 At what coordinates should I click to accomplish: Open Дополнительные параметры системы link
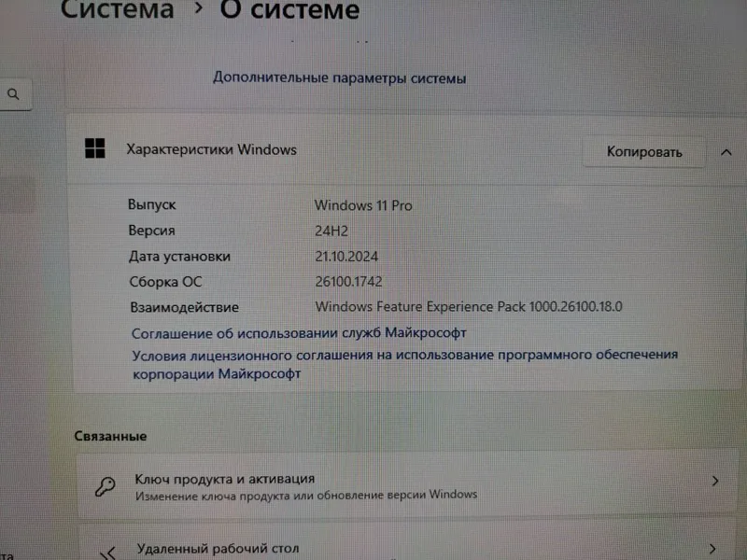(339, 77)
